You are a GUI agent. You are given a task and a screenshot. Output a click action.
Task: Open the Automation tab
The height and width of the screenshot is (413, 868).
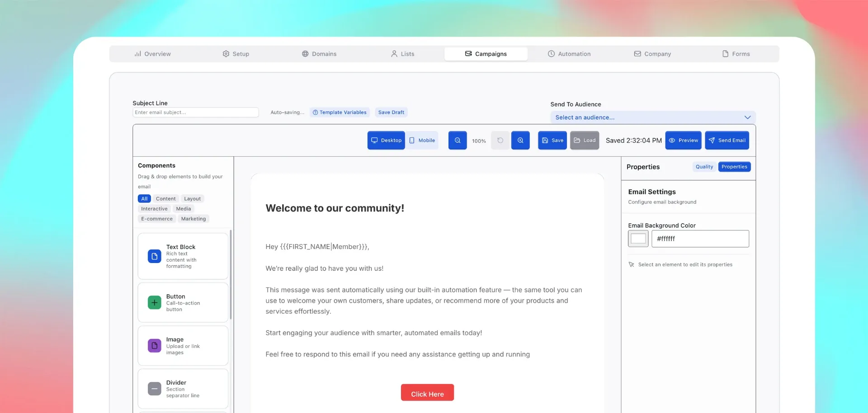[x=569, y=54]
